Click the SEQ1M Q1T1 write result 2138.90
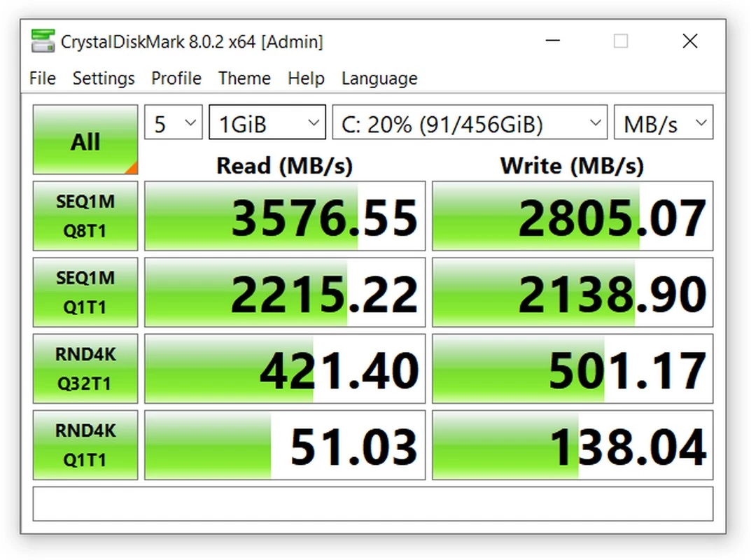 click(573, 292)
